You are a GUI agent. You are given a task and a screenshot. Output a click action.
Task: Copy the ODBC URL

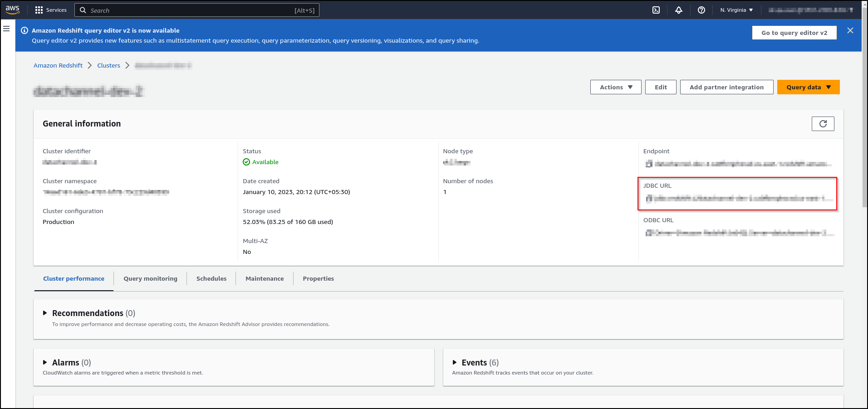tap(649, 233)
